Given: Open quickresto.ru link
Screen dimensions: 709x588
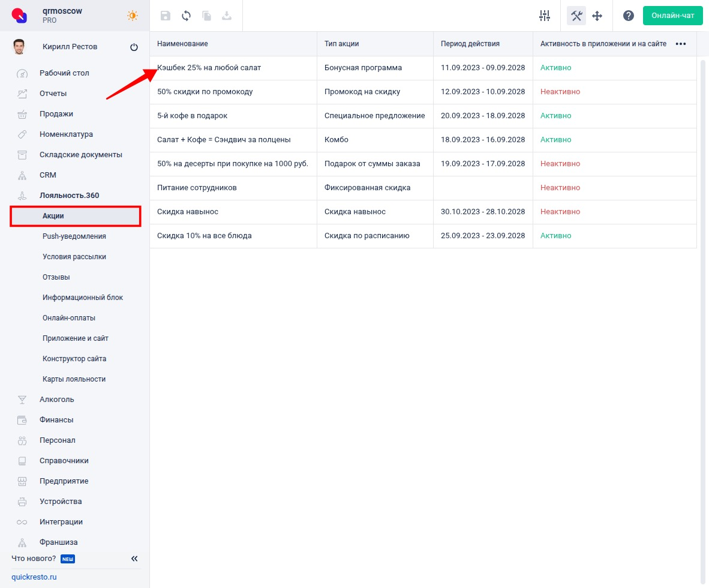Looking at the screenshot, I should [x=34, y=577].
